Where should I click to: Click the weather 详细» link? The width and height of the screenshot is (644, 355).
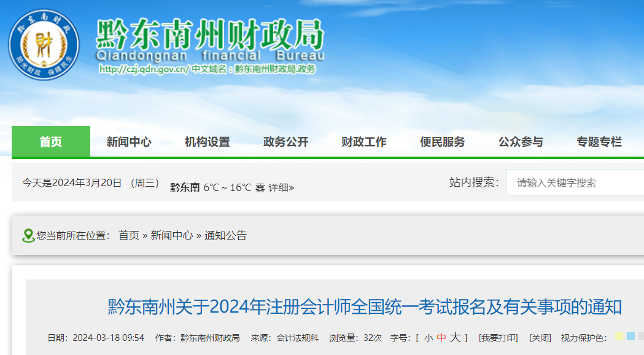pos(281,187)
